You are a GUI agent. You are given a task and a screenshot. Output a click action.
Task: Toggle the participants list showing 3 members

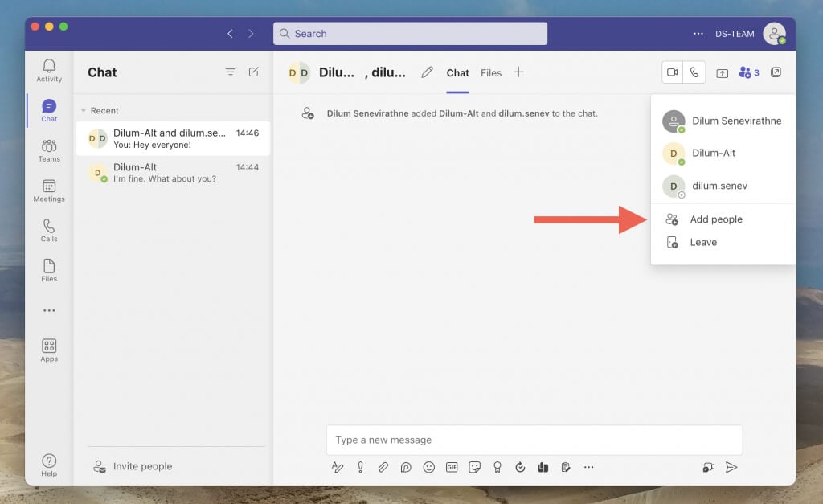(748, 72)
